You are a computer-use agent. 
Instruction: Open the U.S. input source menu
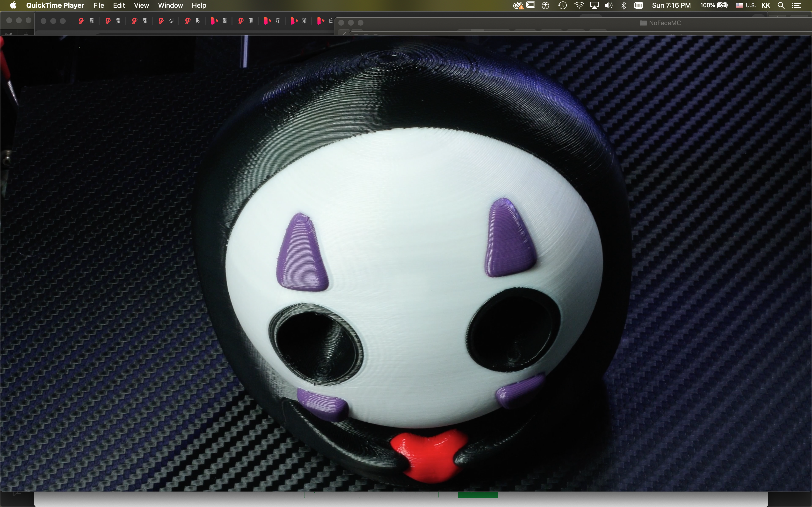coord(745,5)
